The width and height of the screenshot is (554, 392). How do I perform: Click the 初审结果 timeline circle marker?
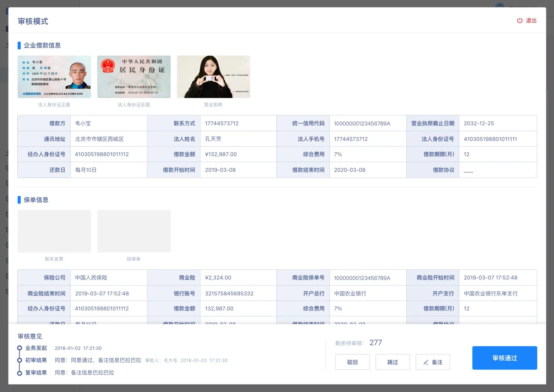click(x=20, y=360)
